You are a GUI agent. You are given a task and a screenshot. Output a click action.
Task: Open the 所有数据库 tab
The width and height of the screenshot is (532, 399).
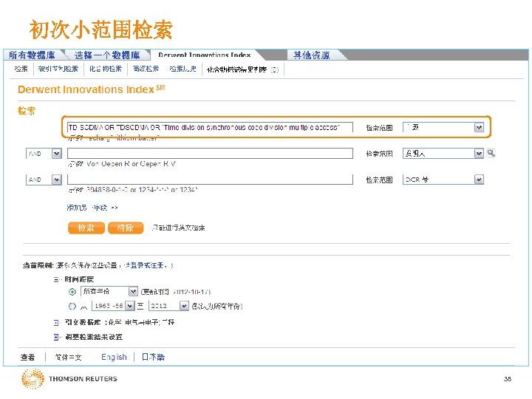click(32, 55)
